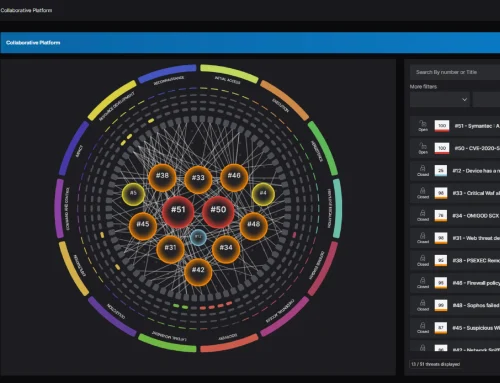
Task: Click the Closed lock icon for threat #12
Action: click(423, 171)
